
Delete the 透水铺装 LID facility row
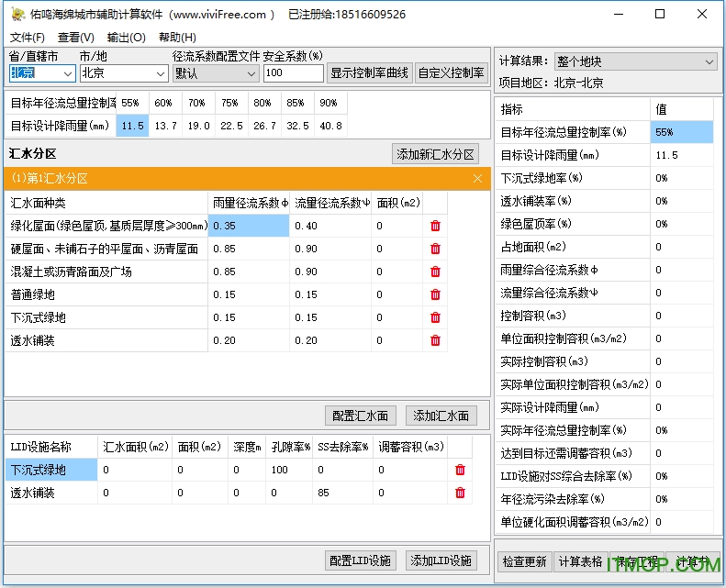(x=460, y=493)
